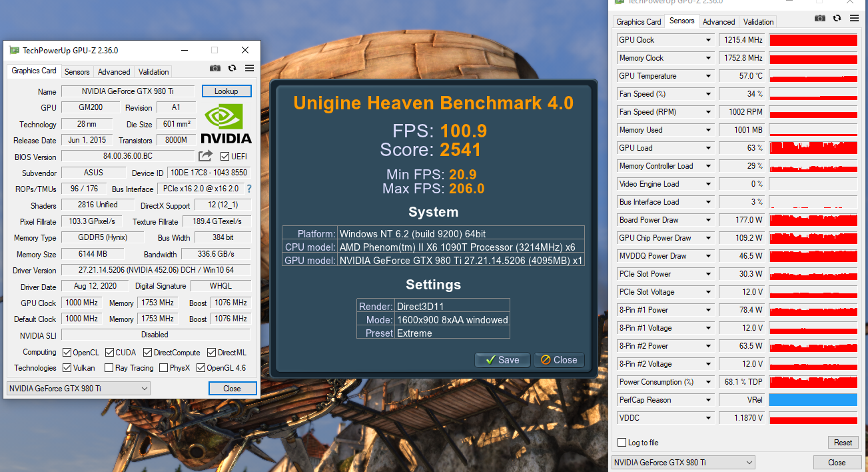The height and width of the screenshot is (472, 868).
Task: Open PerfCap Reason sensor dropdown
Action: coord(708,400)
